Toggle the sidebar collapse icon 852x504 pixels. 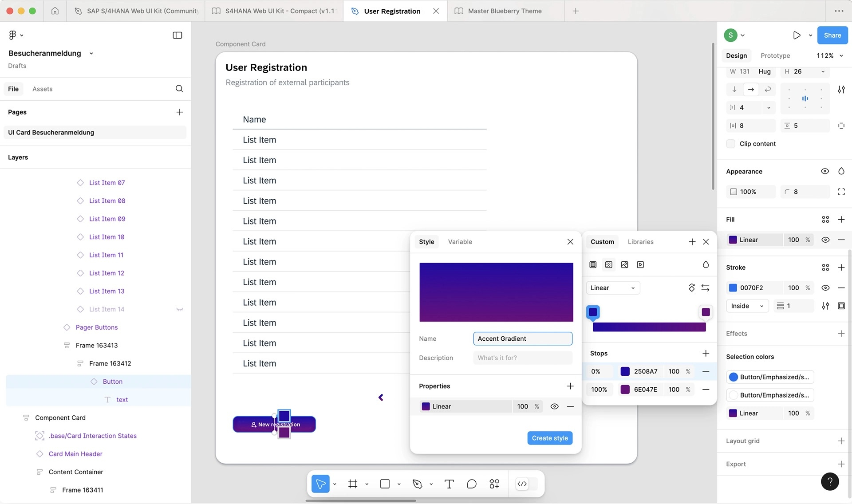coord(177,35)
